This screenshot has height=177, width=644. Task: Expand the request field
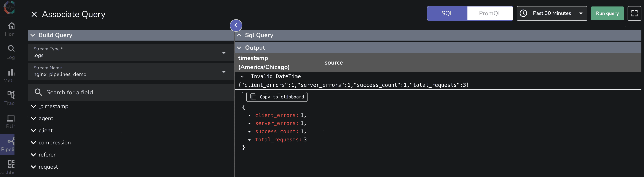tap(33, 167)
